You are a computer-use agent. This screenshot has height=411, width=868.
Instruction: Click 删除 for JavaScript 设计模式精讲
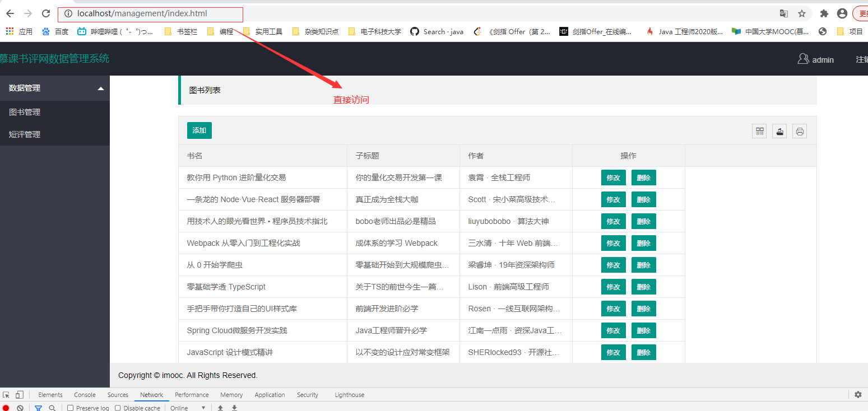[x=644, y=352]
